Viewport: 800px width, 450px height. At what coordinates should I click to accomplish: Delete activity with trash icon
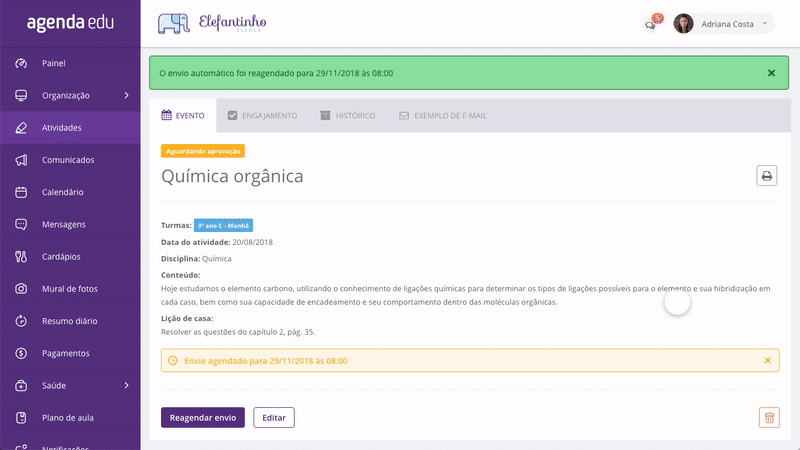(769, 417)
